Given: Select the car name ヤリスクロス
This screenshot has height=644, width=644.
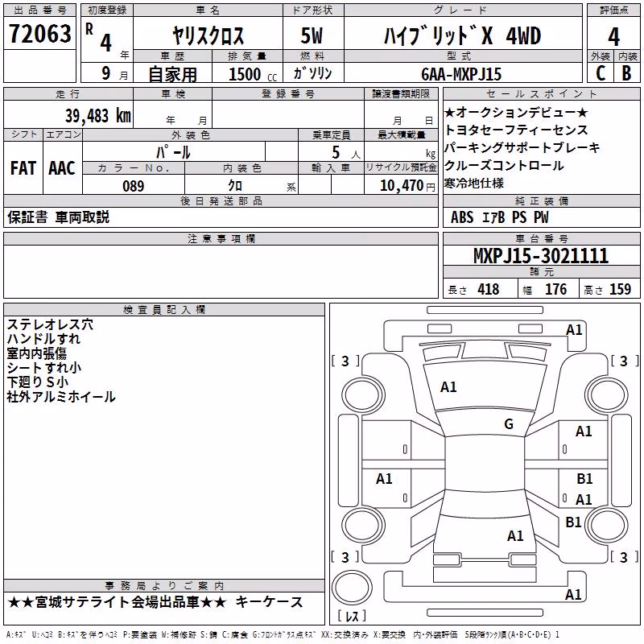Looking at the screenshot, I should coord(208,35).
